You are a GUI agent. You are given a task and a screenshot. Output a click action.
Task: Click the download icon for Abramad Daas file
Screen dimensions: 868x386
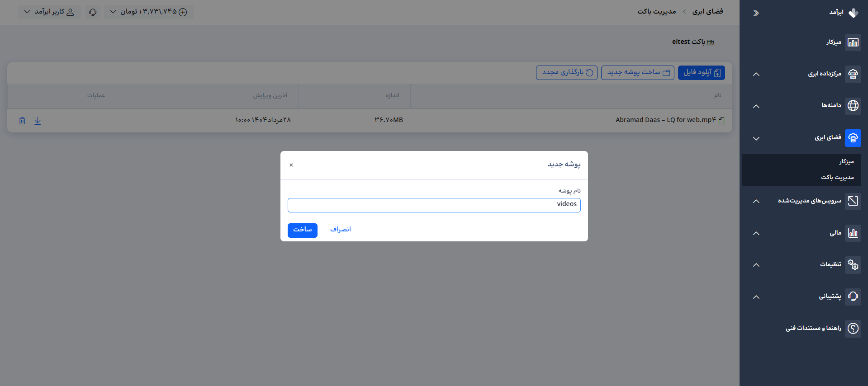pos(38,121)
